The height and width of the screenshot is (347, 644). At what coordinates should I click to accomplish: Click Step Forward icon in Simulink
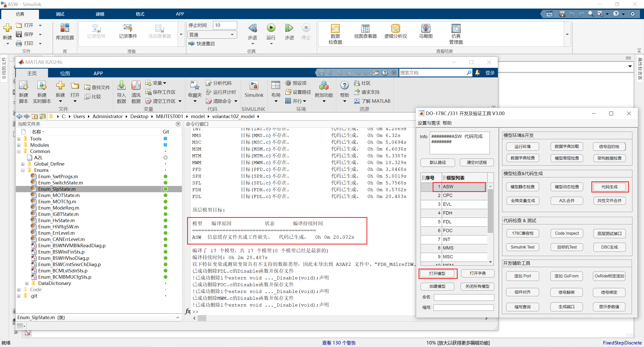coord(289,28)
